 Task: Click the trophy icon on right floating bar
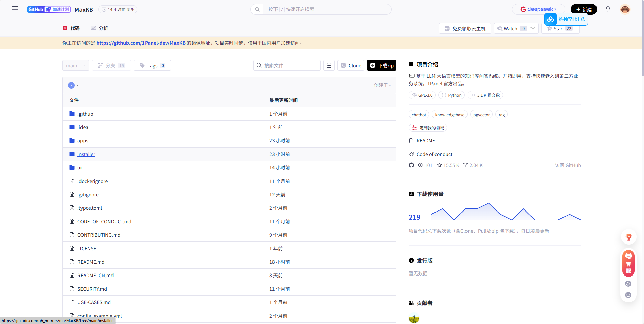point(629,237)
